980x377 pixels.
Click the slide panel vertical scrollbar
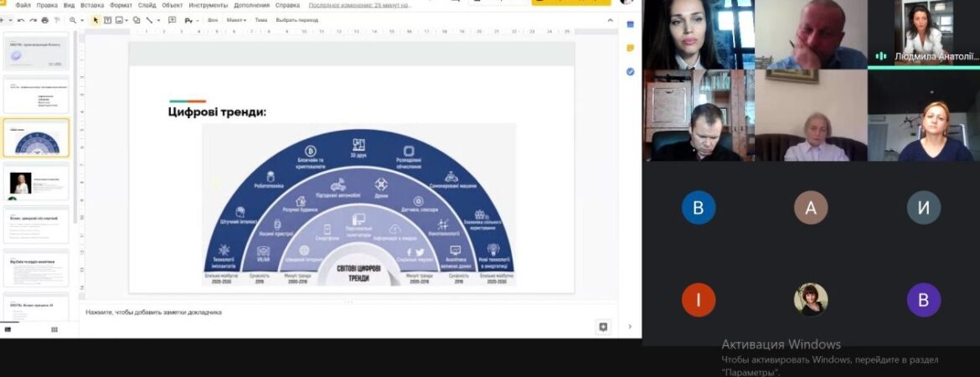pyautogui.click(x=75, y=127)
